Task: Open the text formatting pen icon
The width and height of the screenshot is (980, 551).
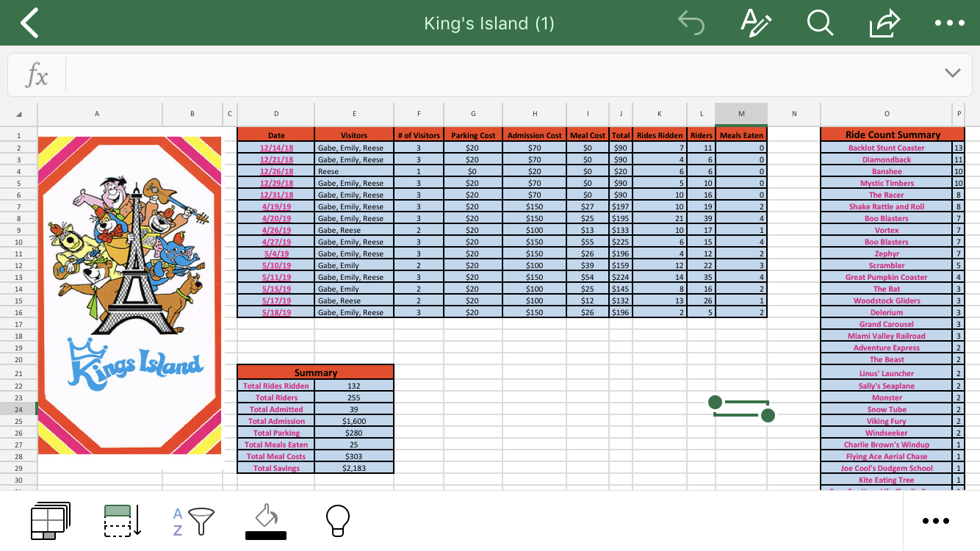Action: point(755,24)
